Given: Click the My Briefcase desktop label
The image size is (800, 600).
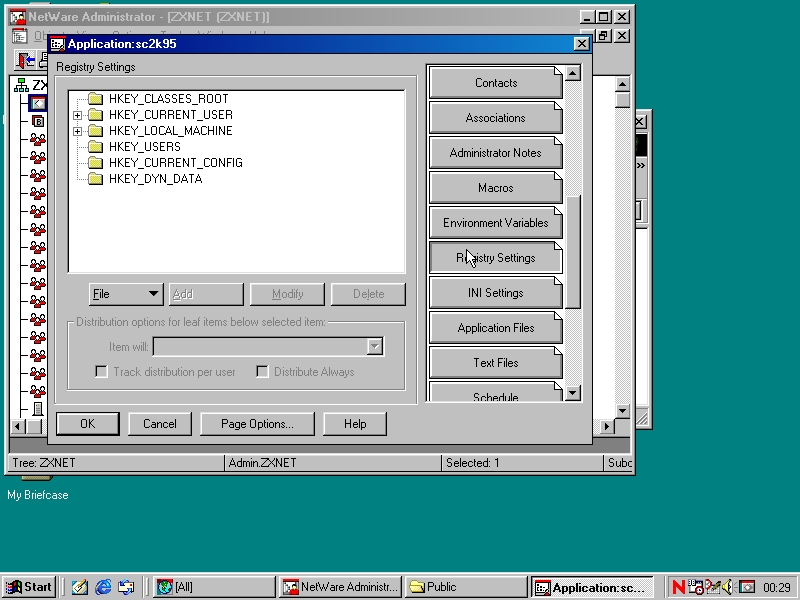Looking at the screenshot, I should tap(38, 495).
